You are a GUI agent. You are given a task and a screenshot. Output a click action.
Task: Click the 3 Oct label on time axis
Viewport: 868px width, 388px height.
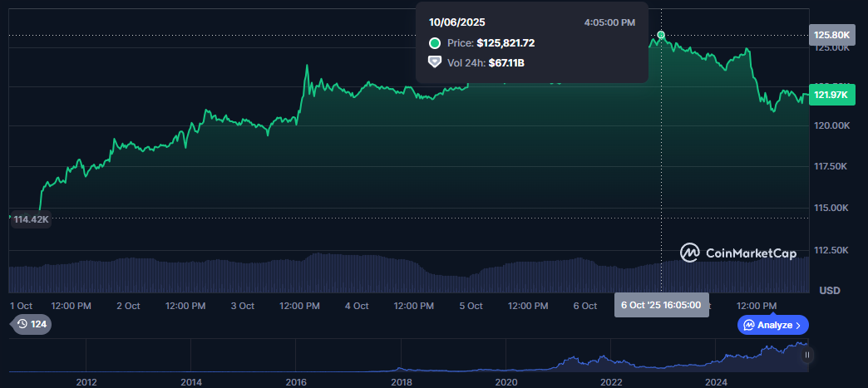pyautogui.click(x=242, y=306)
